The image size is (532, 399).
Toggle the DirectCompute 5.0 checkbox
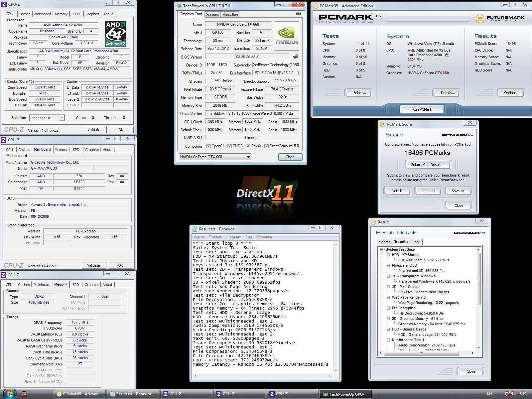pyautogui.click(x=266, y=146)
